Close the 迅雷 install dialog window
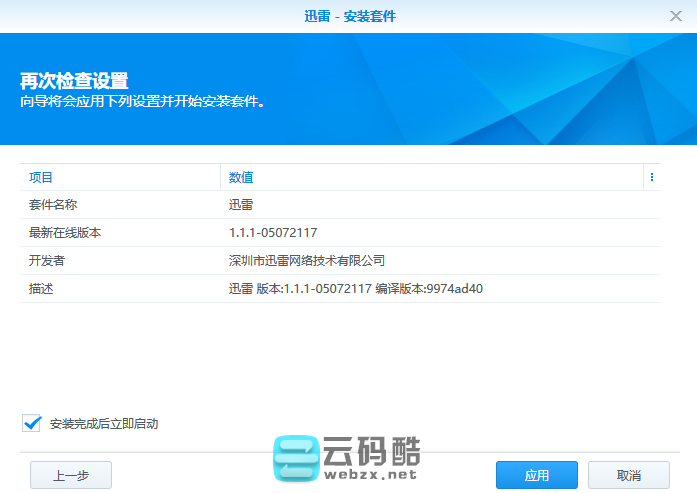Image resolution: width=697 pixels, height=493 pixels. pyautogui.click(x=676, y=16)
